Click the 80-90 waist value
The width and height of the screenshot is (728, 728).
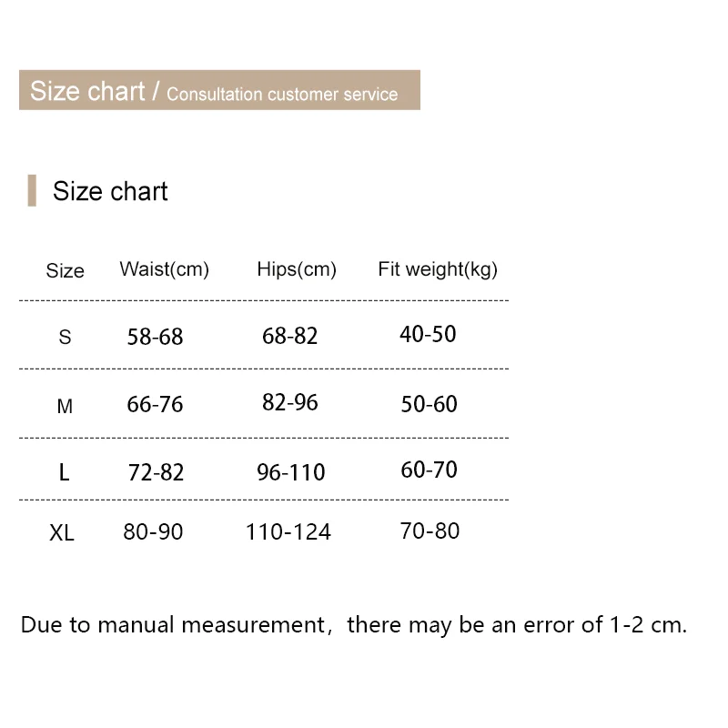click(x=153, y=531)
